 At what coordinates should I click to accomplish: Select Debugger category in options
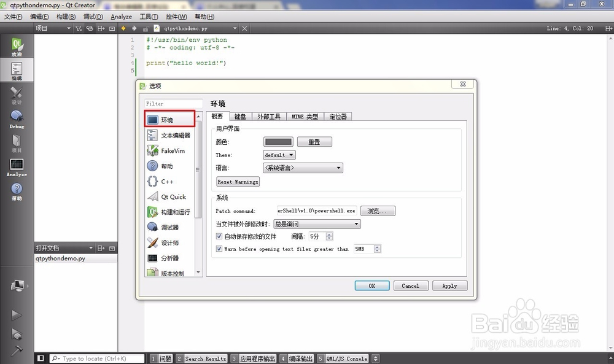pos(170,227)
